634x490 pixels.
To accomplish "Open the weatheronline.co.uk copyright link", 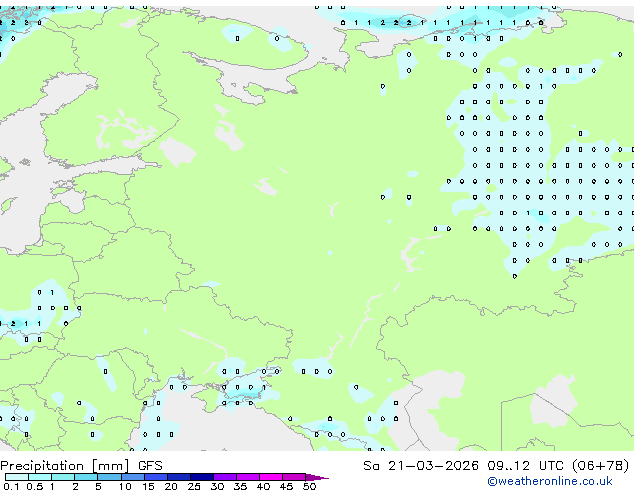I will pyautogui.click(x=549, y=481).
